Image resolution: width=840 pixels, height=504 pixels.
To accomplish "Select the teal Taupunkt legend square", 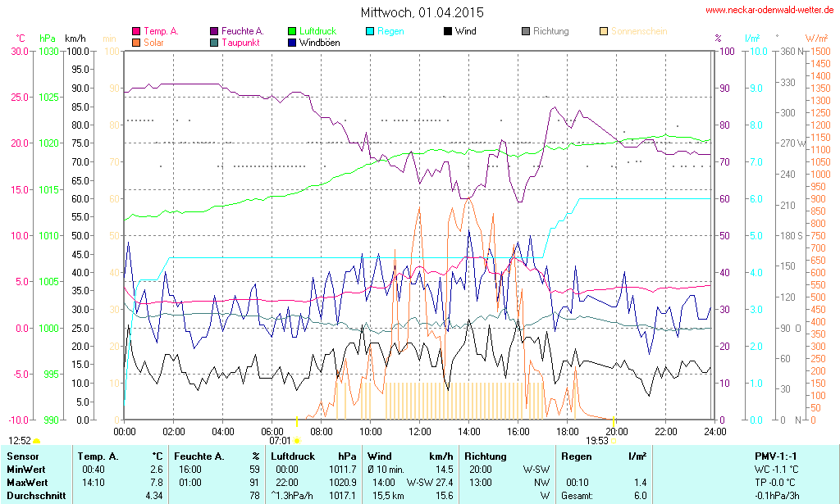I will [x=215, y=43].
